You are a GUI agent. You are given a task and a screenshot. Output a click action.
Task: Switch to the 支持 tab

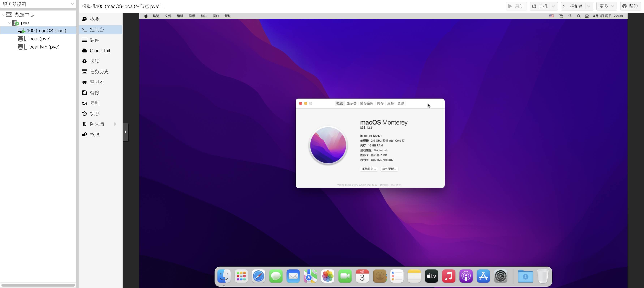coord(390,103)
